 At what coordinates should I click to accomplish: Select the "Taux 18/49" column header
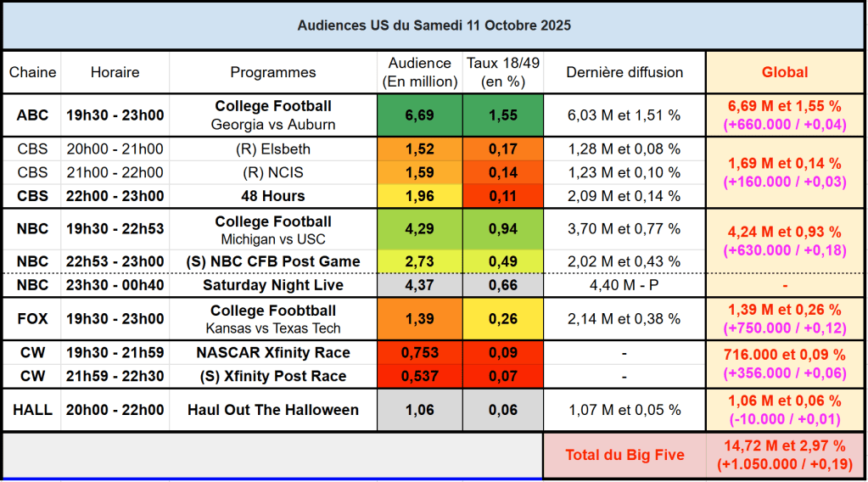(x=503, y=73)
